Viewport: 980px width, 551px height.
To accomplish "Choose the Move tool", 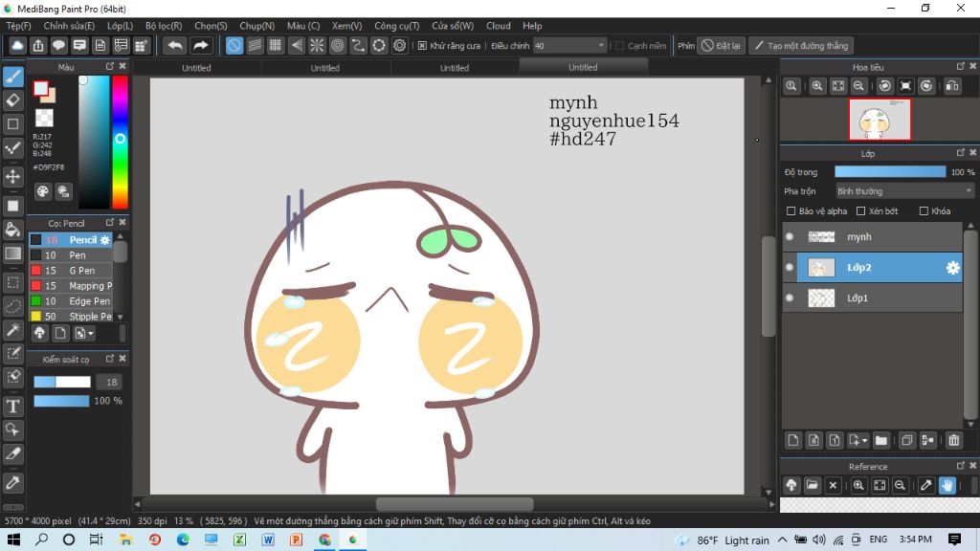I will pyautogui.click(x=13, y=177).
